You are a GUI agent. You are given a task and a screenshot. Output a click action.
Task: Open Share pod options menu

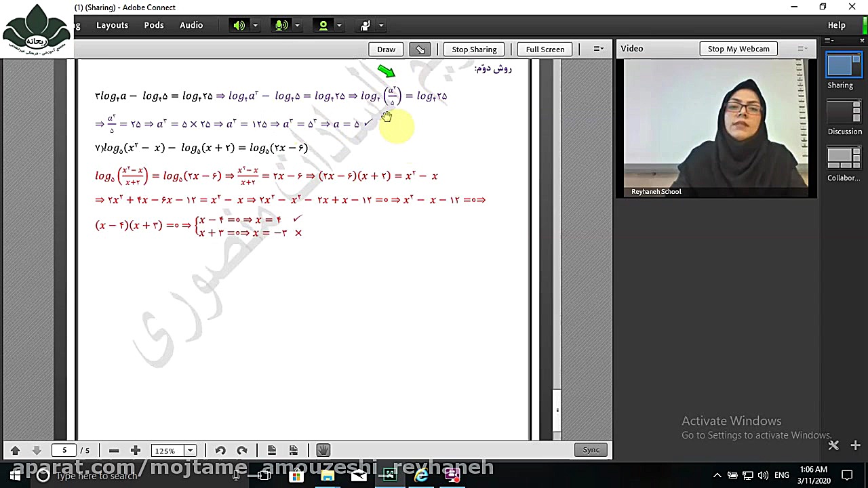click(x=598, y=49)
